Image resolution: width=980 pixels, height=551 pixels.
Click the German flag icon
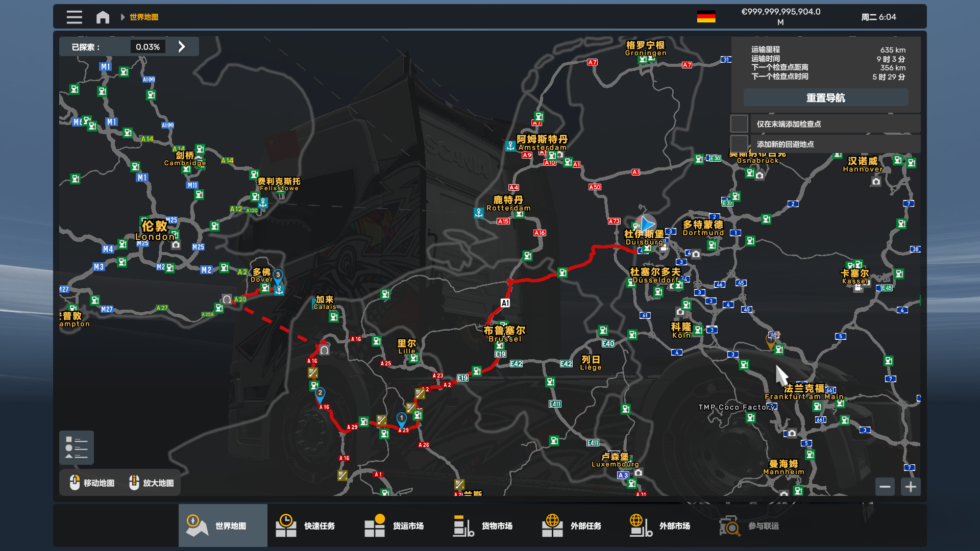coord(706,17)
